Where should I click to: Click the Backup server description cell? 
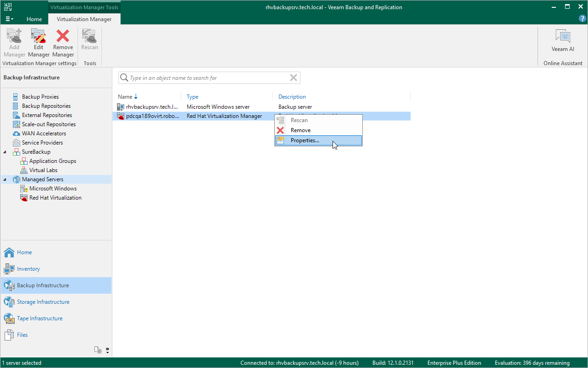coord(295,107)
